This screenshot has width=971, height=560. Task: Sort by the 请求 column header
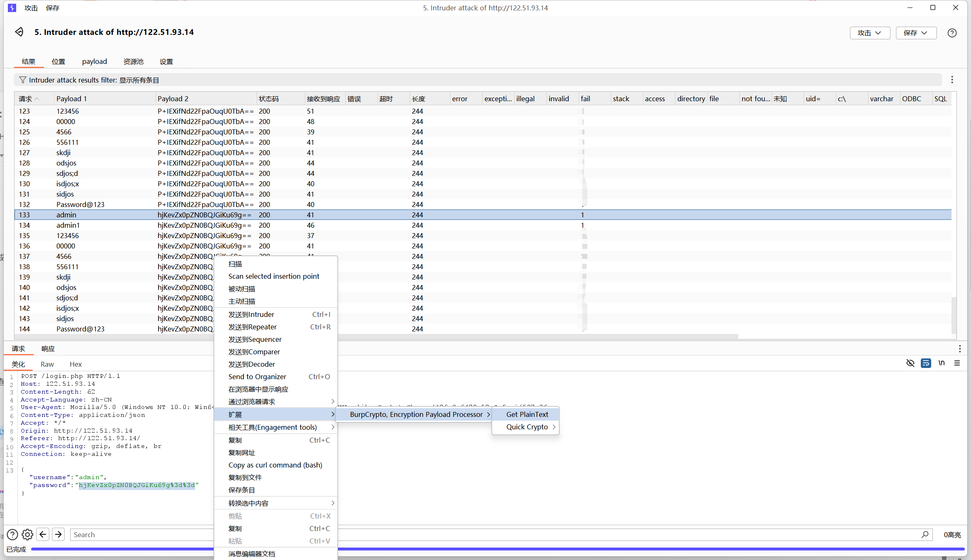coord(34,99)
